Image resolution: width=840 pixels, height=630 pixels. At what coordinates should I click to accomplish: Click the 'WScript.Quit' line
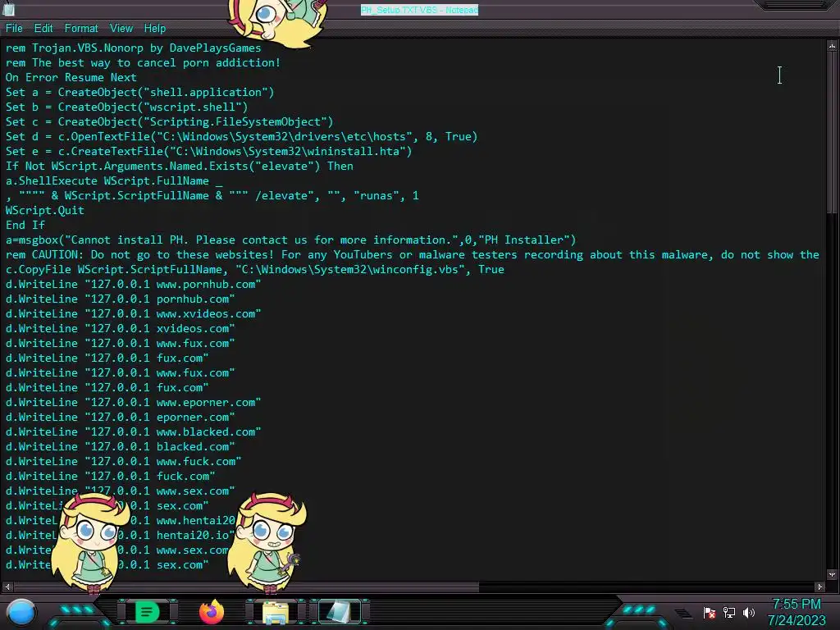click(45, 210)
